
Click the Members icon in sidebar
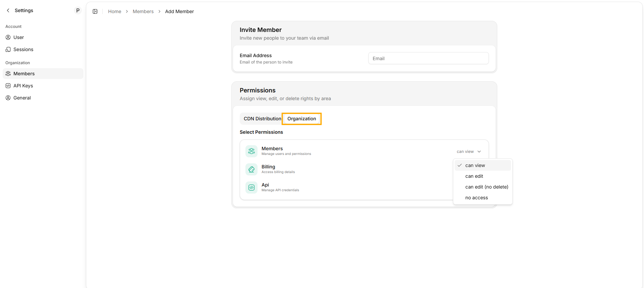click(8, 74)
